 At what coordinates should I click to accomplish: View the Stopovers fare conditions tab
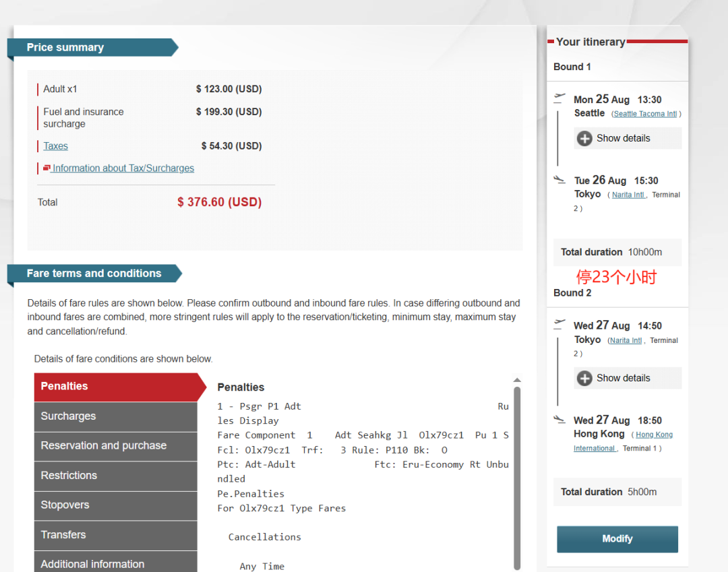pos(116,505)
